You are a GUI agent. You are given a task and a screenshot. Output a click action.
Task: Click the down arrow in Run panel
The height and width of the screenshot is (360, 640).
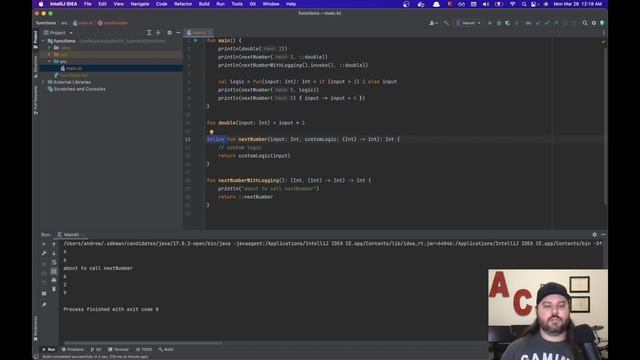[x=54, y=253]
